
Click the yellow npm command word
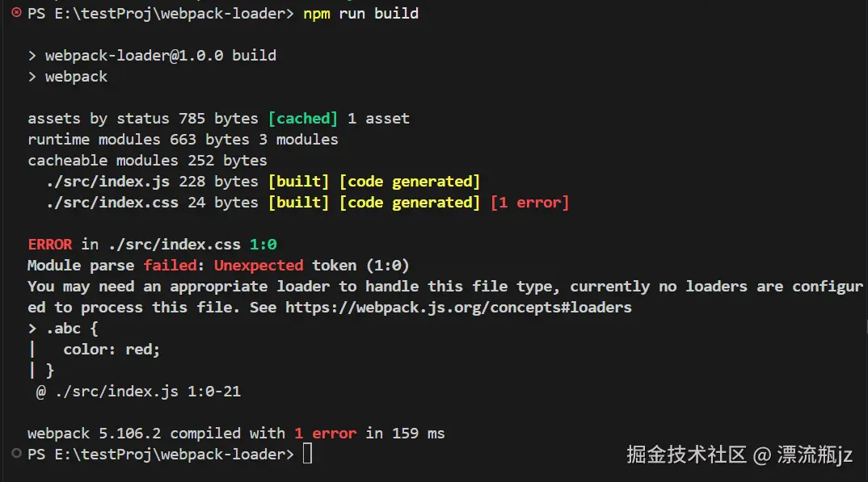pyautogui.click(x=317, y=13)
